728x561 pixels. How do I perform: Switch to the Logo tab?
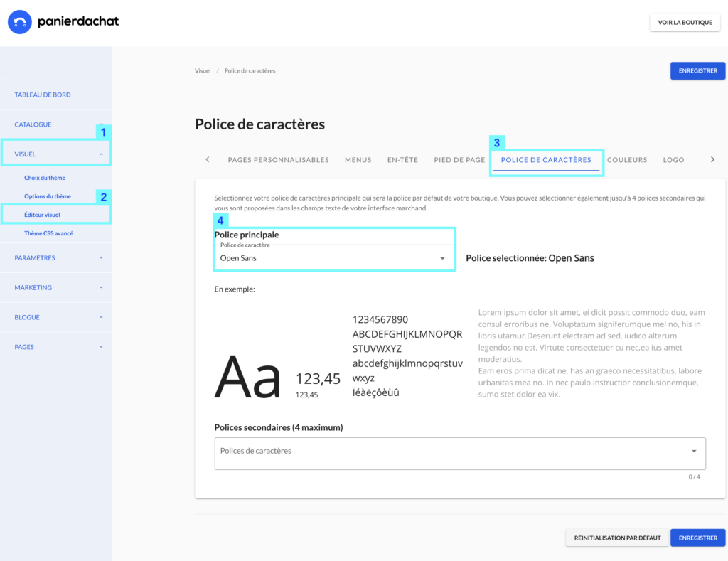tap(673, 160)
